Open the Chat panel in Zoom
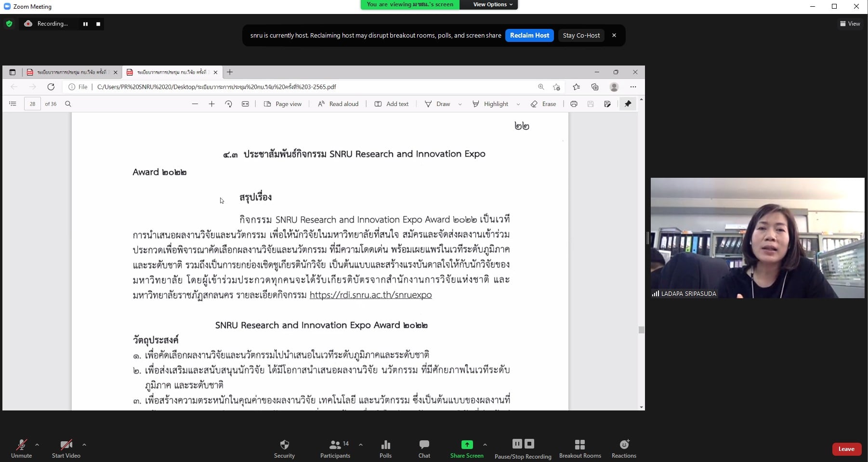868x462 pixels. coord(423,448)
